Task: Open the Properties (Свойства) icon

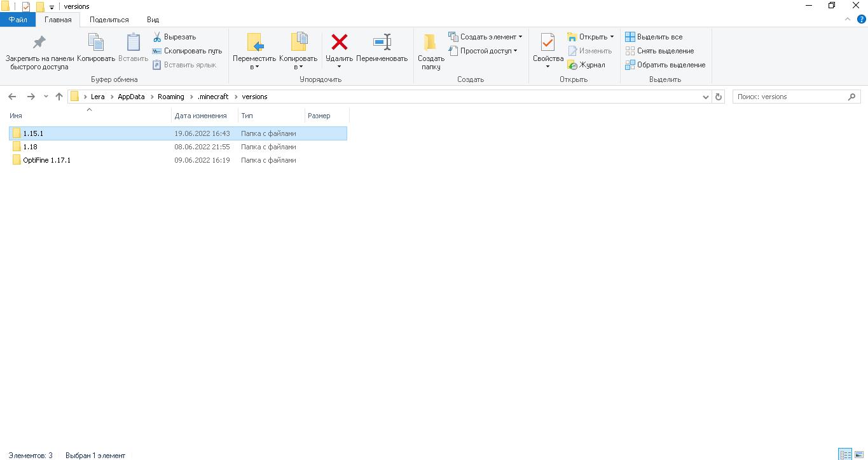Action: coord(548,43)
